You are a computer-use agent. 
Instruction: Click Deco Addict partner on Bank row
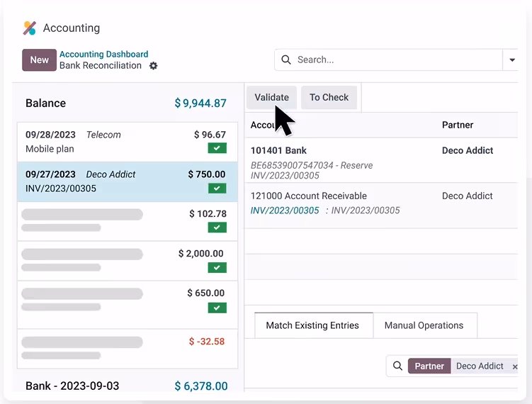click(x=468, y=150)
